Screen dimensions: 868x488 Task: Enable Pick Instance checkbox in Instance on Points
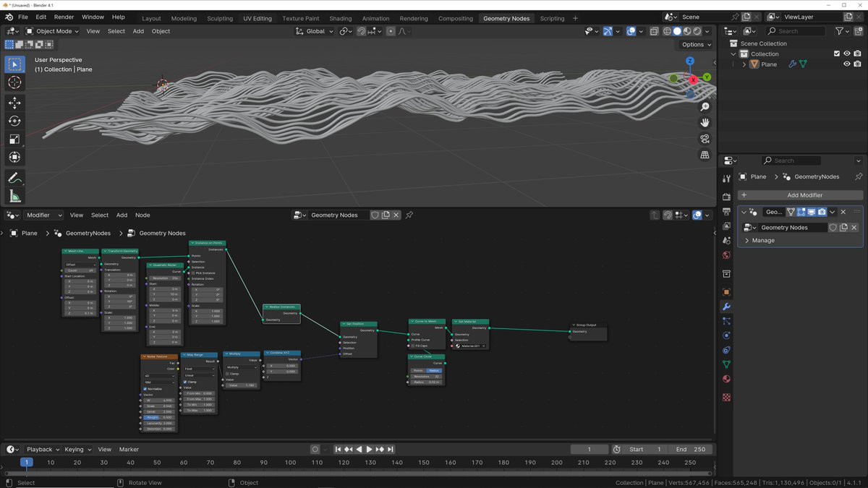click(193, 273)
